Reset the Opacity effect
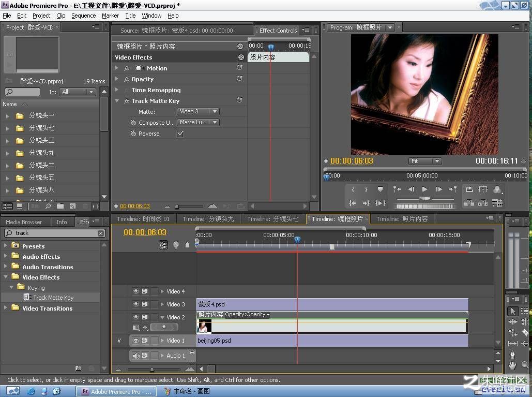This screenshot has width=532, height=397. coord(239,79)
